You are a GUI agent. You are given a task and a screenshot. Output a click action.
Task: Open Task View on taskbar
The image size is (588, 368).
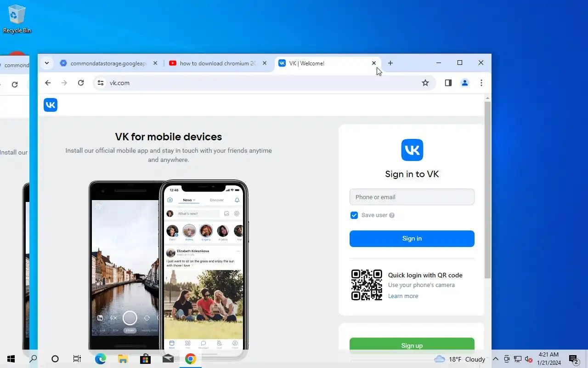pos(77,359)
